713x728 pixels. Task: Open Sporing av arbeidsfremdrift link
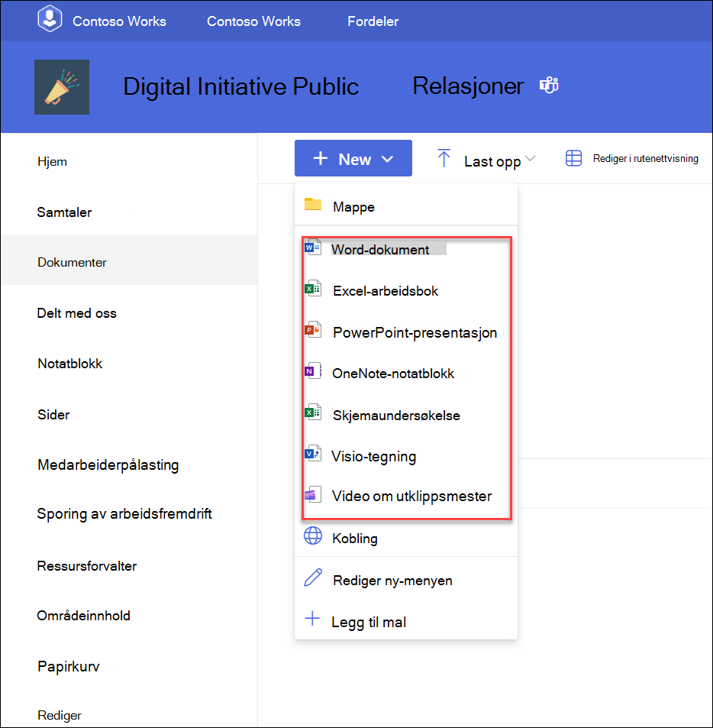124,514
